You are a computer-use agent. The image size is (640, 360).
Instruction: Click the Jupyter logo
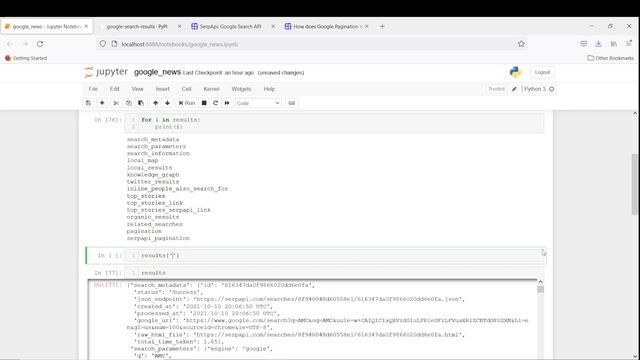[x=106, y=72]
